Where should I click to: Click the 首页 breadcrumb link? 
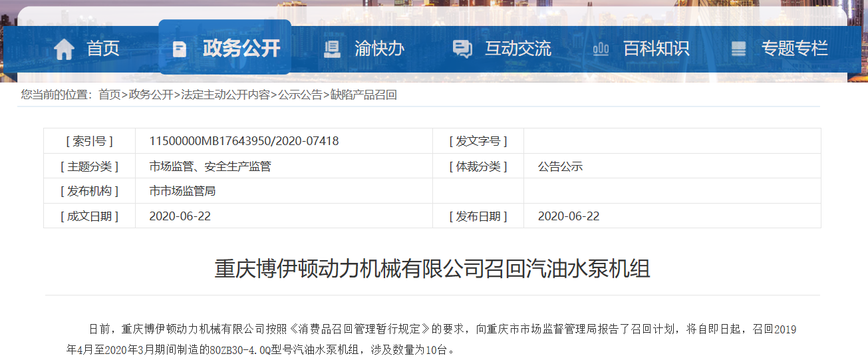click(x=110, y=95)
